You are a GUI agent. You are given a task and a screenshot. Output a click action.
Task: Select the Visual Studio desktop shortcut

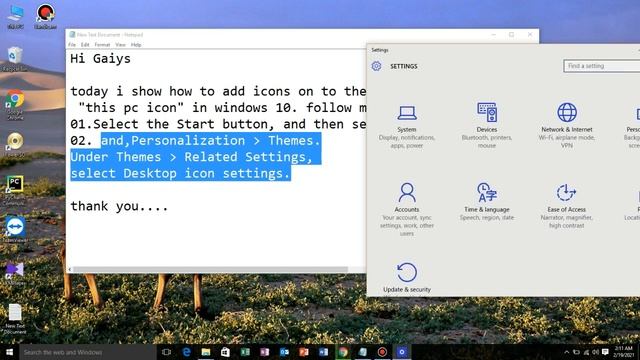click(15, 273)
